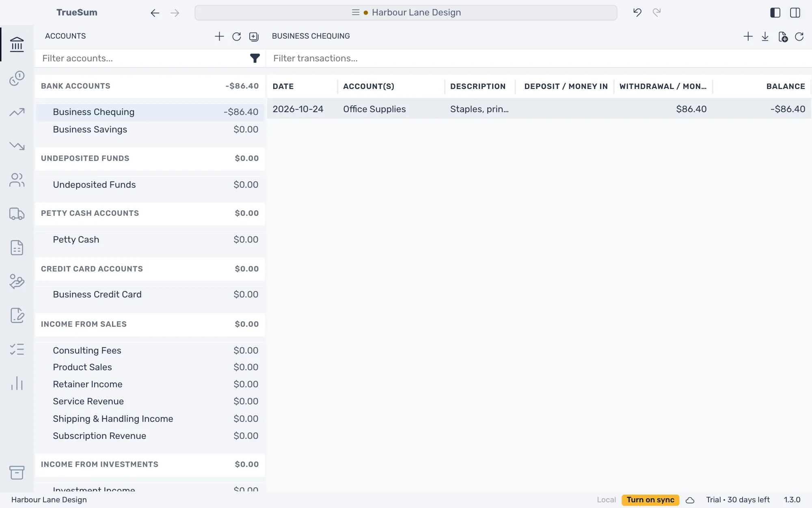Select the Business Savings account
812x508 pixels.
pyautogui.click(x=150, y=130)
